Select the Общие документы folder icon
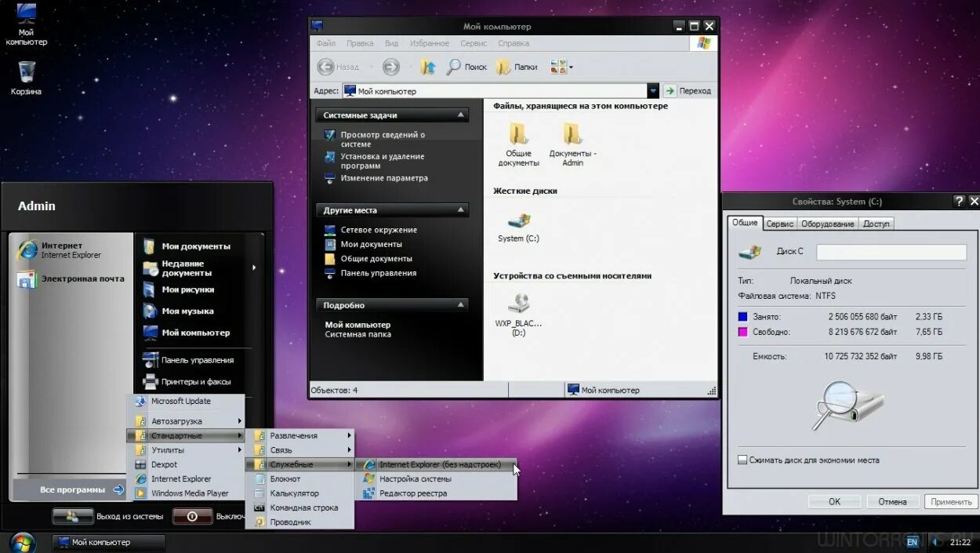This screenshot has height=553, width=980. [518, 133]
